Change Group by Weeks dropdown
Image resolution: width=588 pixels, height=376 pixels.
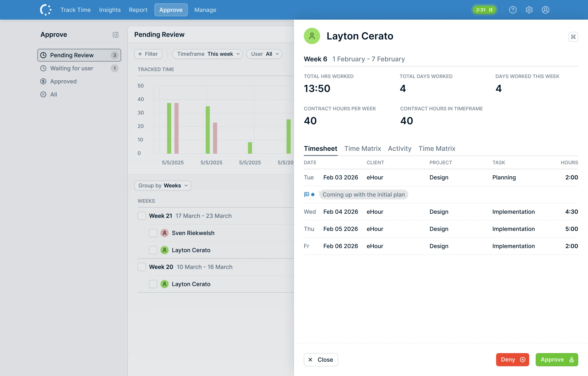[162, 185]
